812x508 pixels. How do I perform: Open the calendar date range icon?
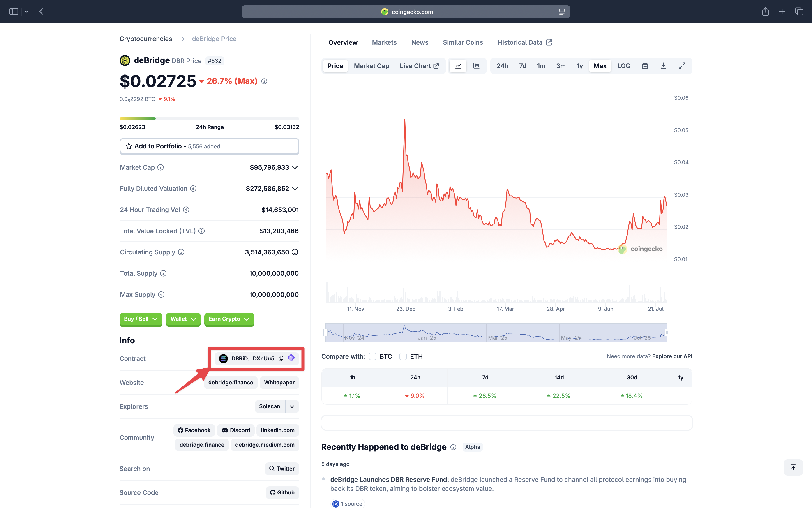[645, 66]
